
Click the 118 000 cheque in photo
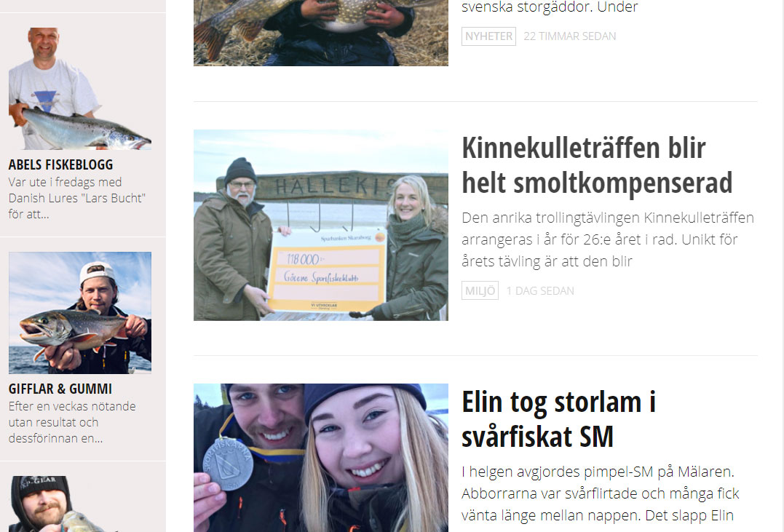tap(328, 272)
